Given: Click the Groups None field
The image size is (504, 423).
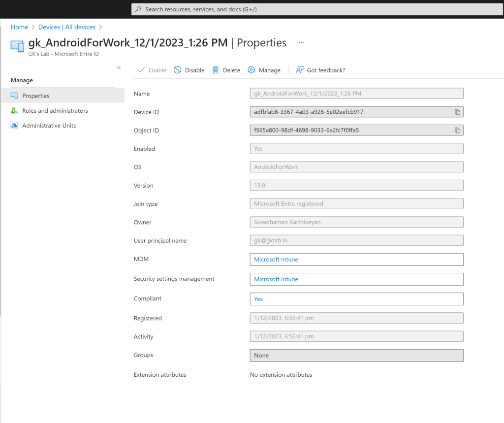Looking at the screenshot, I should 356,356.
